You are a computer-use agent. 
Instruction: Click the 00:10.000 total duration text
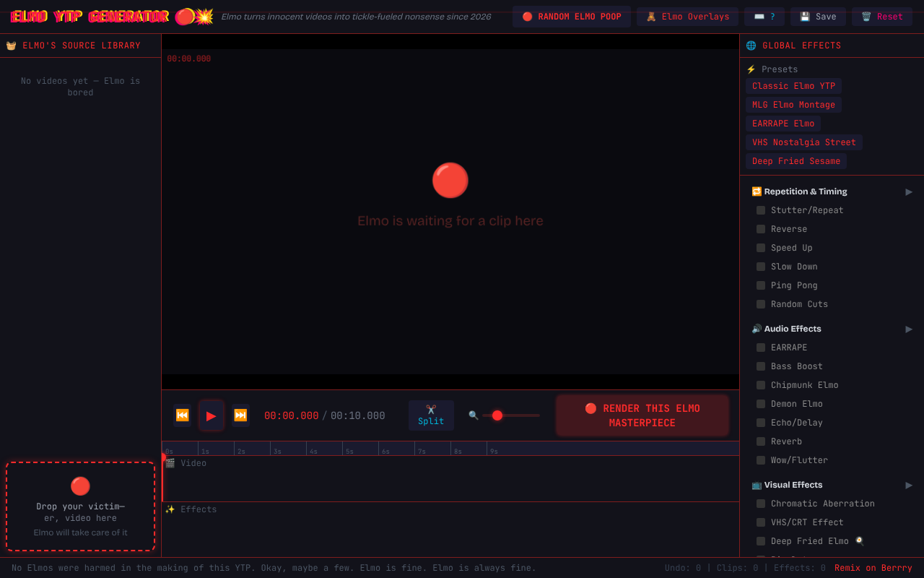[x=358, y=415]
